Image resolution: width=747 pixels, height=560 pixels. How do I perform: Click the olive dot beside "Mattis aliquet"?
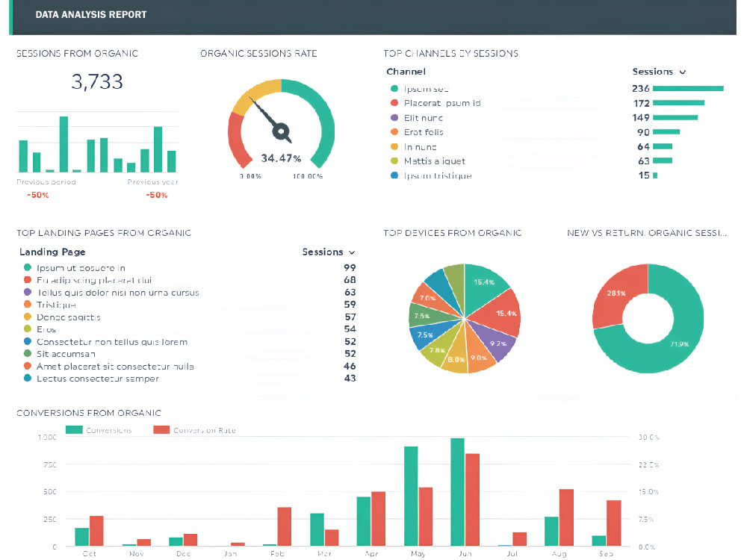[x=392, y=161]
